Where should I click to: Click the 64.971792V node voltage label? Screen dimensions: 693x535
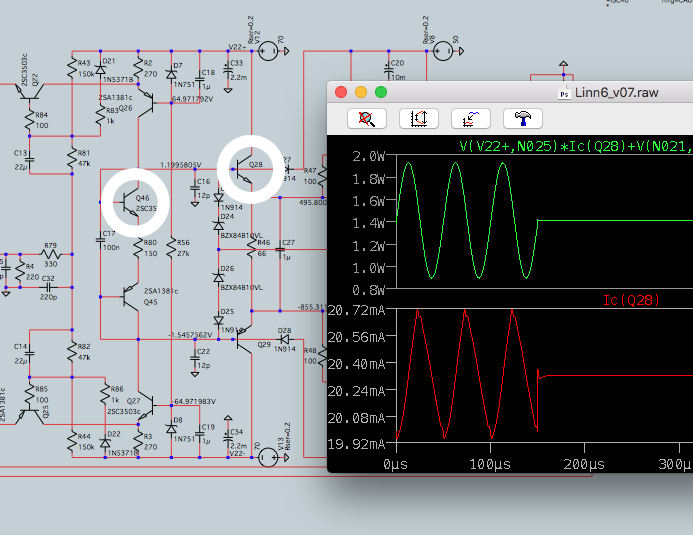click(193, 99)
